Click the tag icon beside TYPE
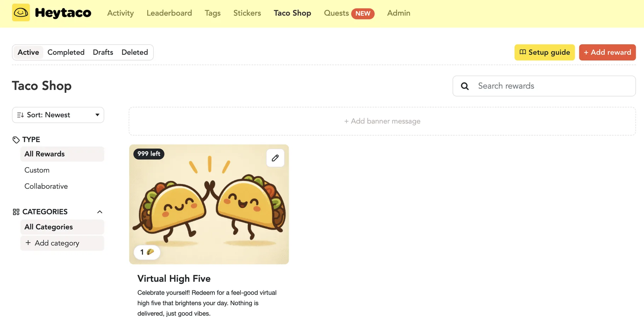644x331 pixels. 16,140
